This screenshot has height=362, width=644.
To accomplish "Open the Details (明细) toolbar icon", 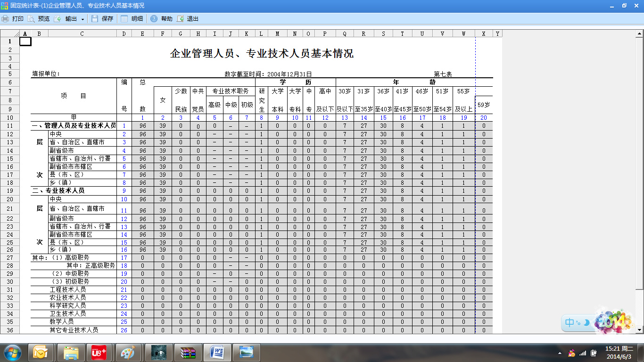I will 124,19.
